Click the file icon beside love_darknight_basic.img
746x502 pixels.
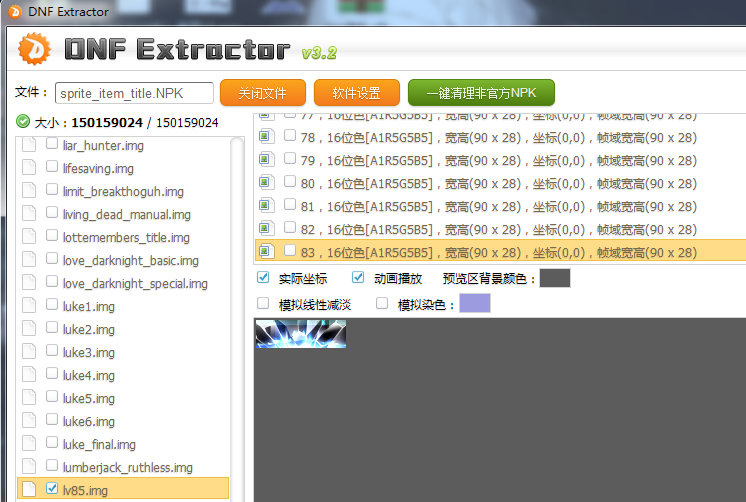click(x=29, y=259)
